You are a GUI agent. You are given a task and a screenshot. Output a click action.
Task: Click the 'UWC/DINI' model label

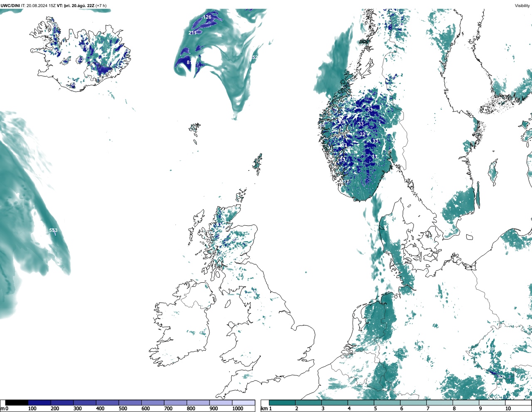click(x=10, y=5)
